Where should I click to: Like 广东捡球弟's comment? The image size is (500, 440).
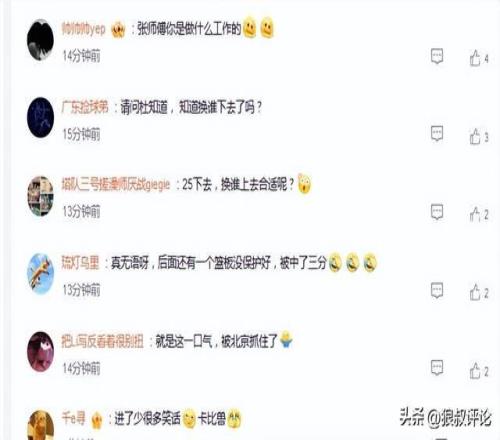[479, 136]
